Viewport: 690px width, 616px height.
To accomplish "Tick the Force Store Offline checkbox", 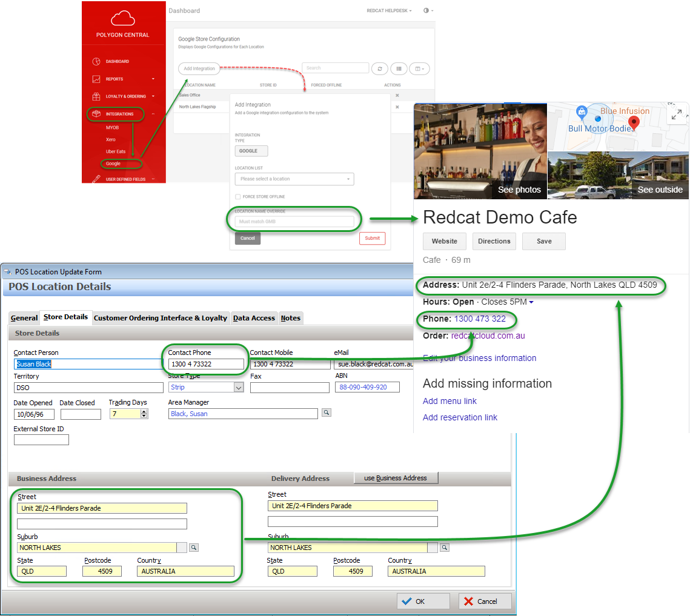I will point(237,197).
